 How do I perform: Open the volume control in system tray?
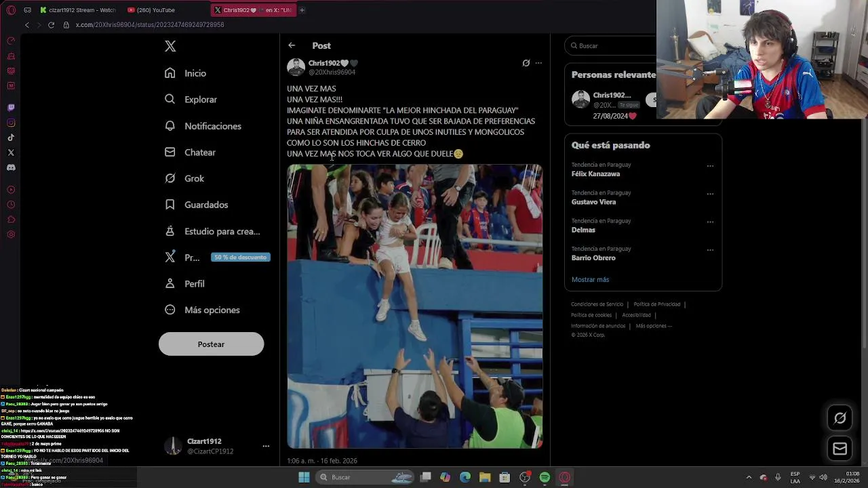825,477
